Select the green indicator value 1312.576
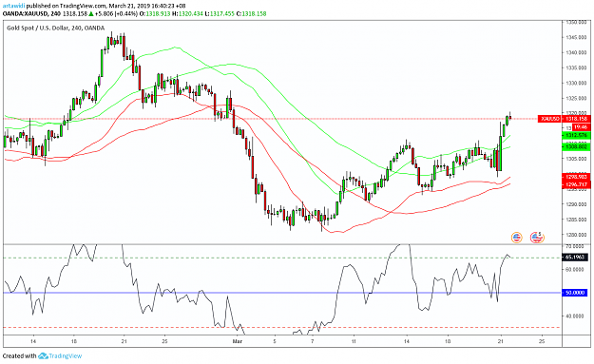The height and width of the screenshot is (364, 594). [576, 135]
